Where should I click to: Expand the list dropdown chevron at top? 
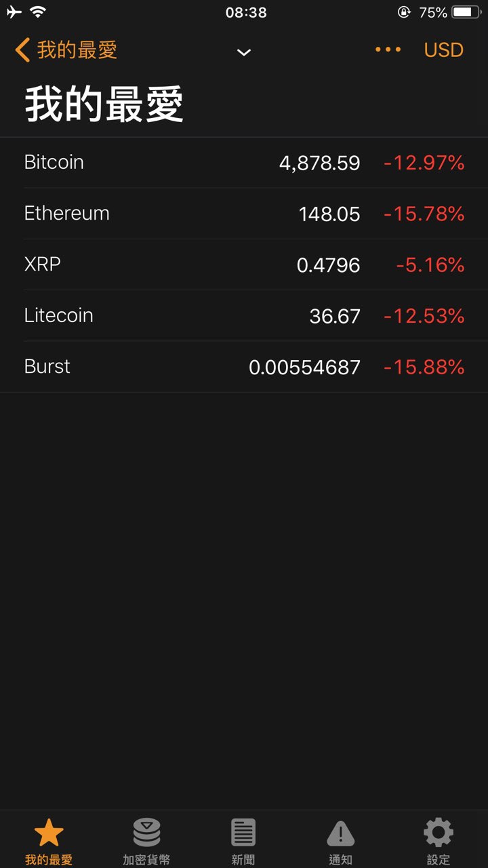pyautogui.click(x=244, y=52)
